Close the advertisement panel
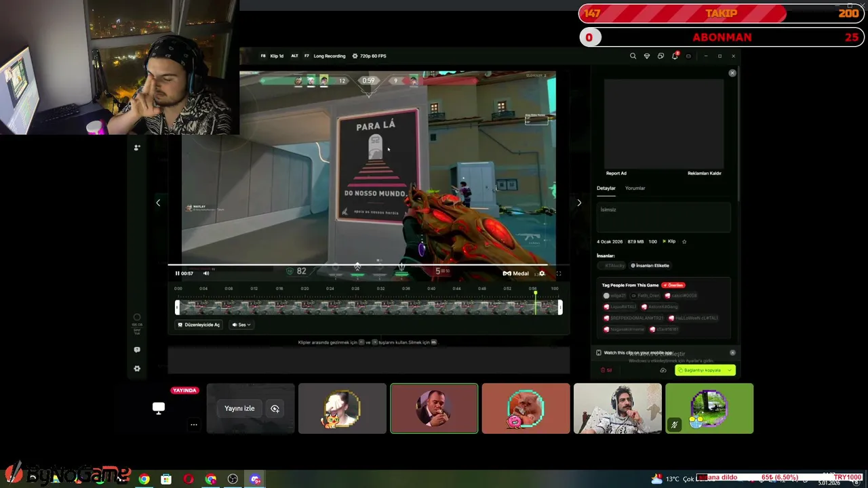Screen dimensions: 868x488 coord(732,73)
